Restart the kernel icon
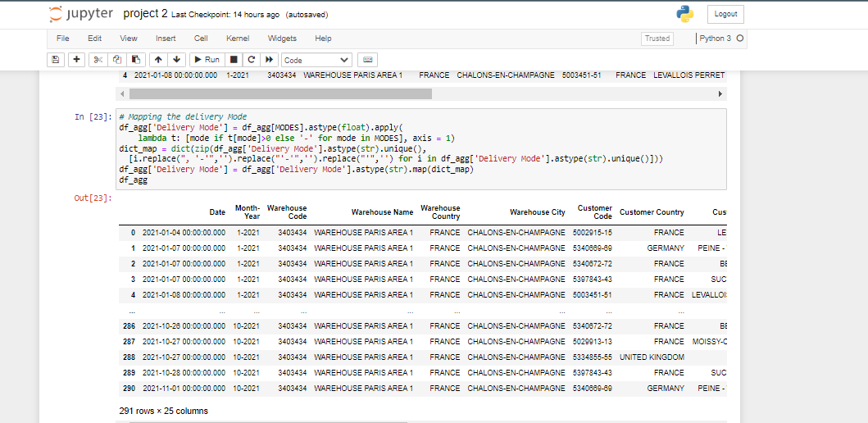868x423 pixels. click(252, 60)
